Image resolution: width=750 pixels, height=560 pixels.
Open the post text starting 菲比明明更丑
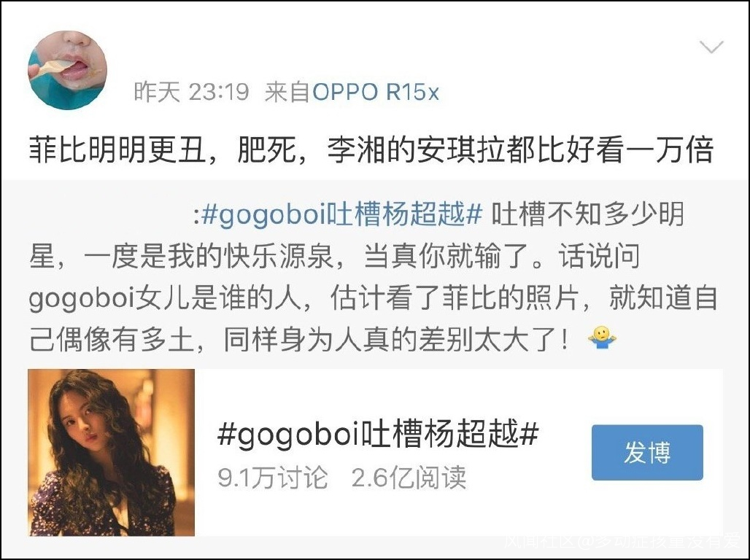tap(371, 150)
